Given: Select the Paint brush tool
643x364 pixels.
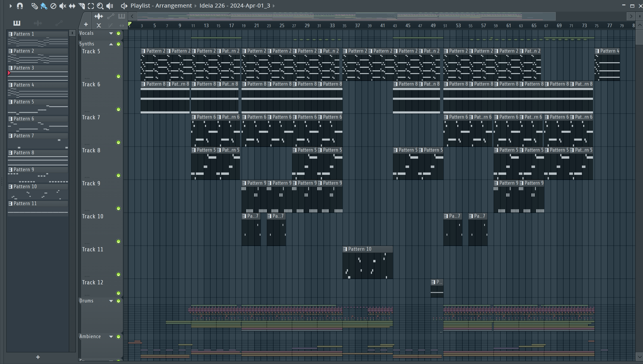Looking at the screenshot, I should point(44,6).
